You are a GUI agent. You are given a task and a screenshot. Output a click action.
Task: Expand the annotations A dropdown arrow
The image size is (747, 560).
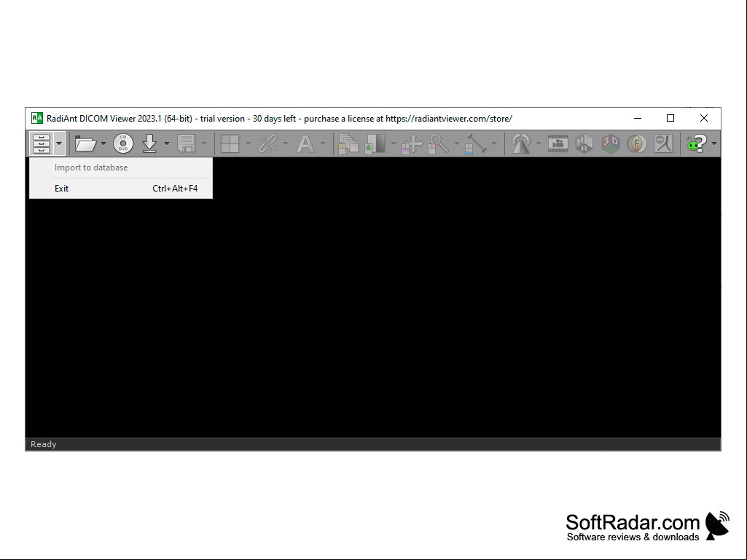point(323,143)
